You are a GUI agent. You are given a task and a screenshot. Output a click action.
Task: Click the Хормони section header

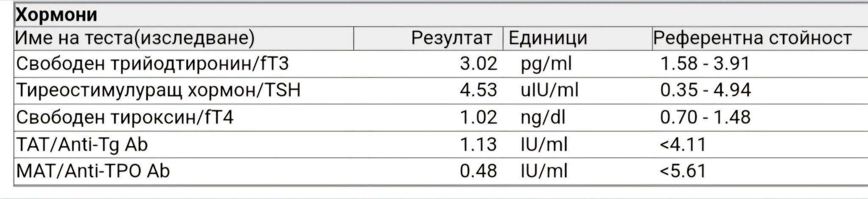point(56,15)
